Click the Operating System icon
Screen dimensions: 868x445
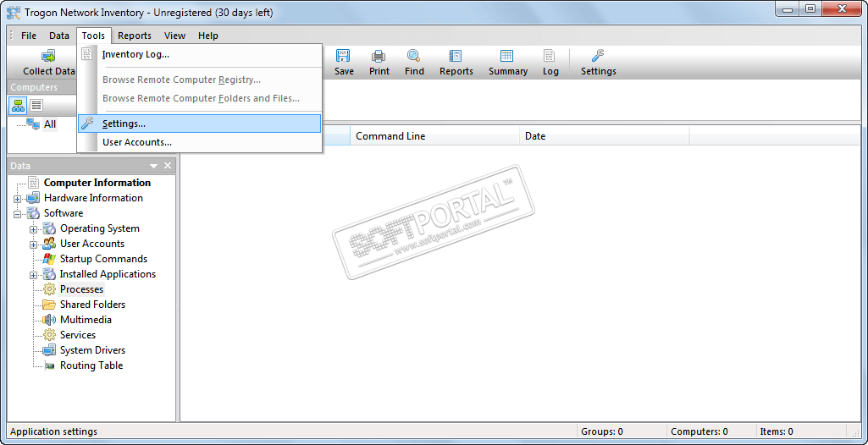pyautogui.click(x=50, y=228)
